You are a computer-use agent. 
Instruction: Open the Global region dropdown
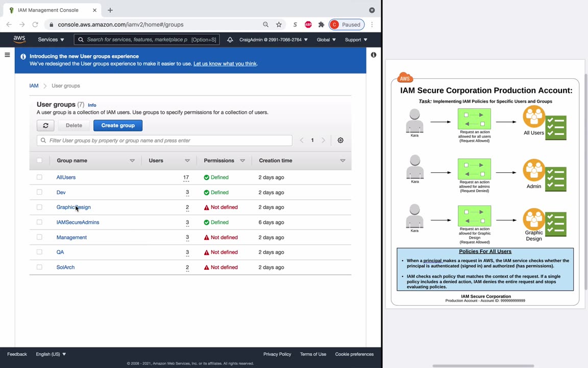pyautogui.click(x=326, y=39)
